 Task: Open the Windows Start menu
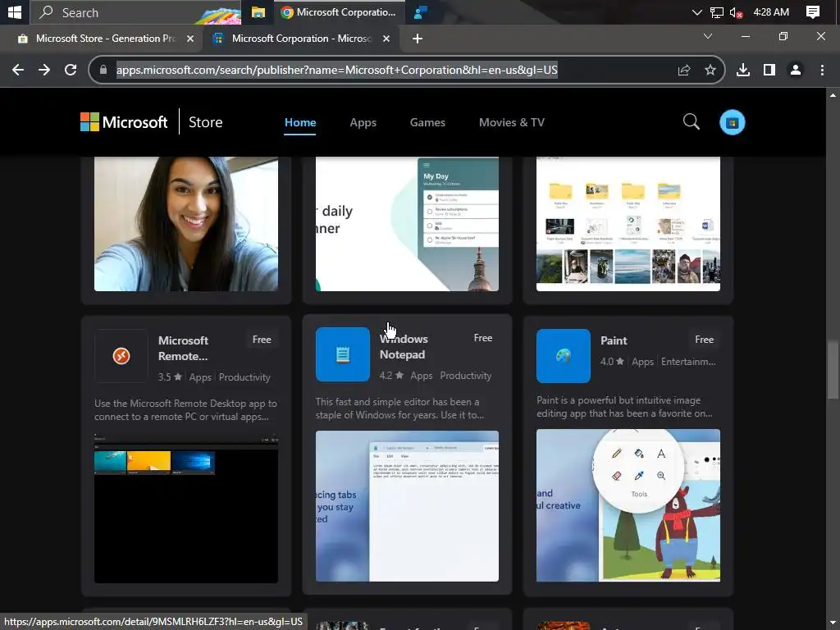point(15,11)
